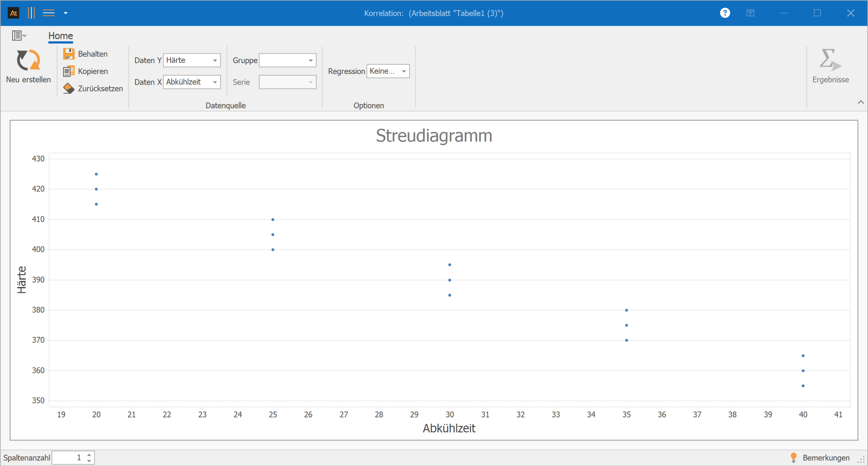Open the Daten Y Härte dropdown
This screenshot has width=868, height=466.
[x=215, y=60]
